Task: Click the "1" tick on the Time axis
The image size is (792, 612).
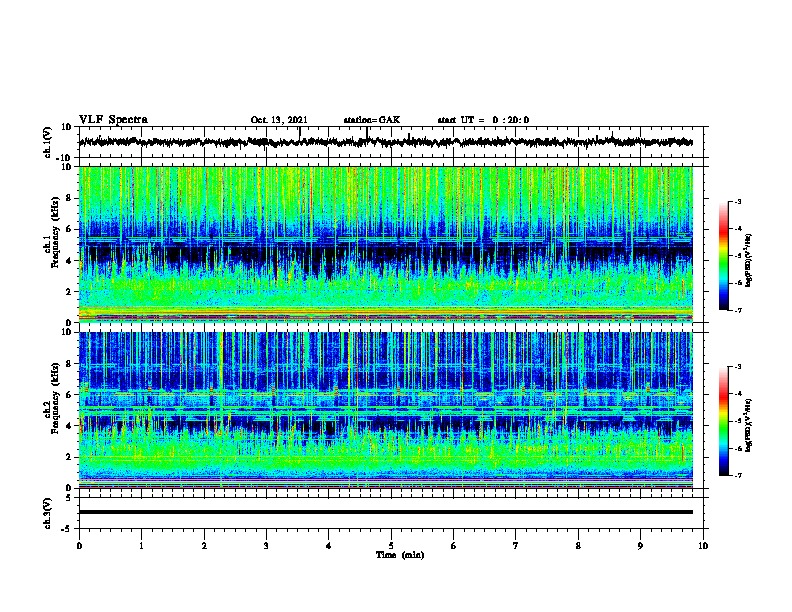Action: pos(141,546)
